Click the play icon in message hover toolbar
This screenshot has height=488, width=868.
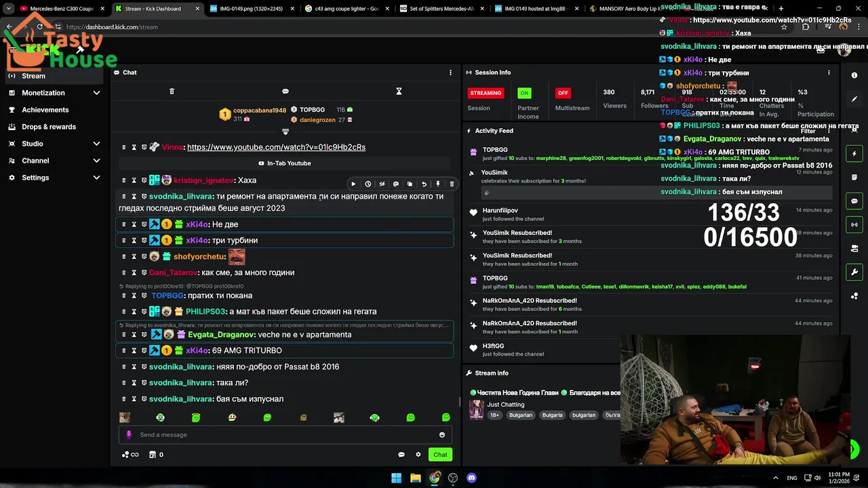[x=353, y=184]
